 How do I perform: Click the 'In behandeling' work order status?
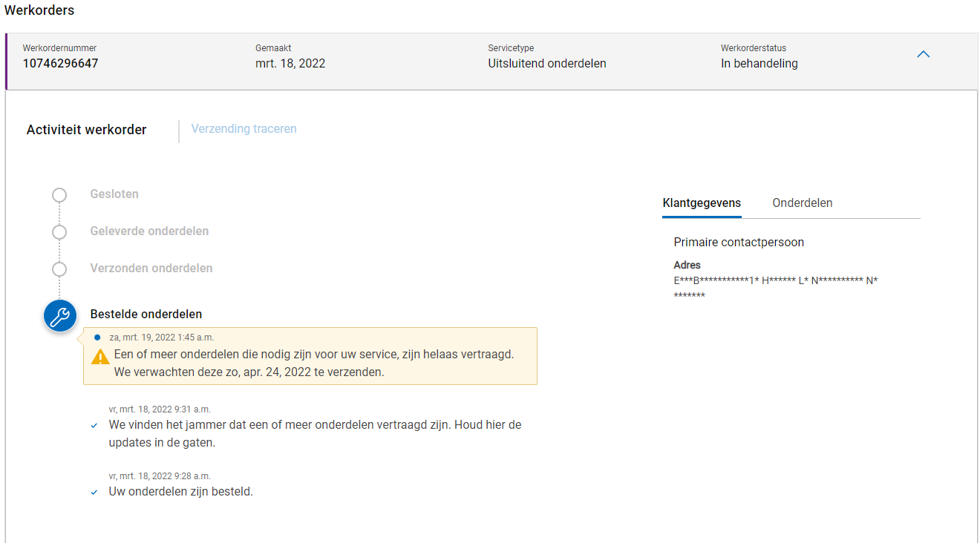[x=759, y=64]
